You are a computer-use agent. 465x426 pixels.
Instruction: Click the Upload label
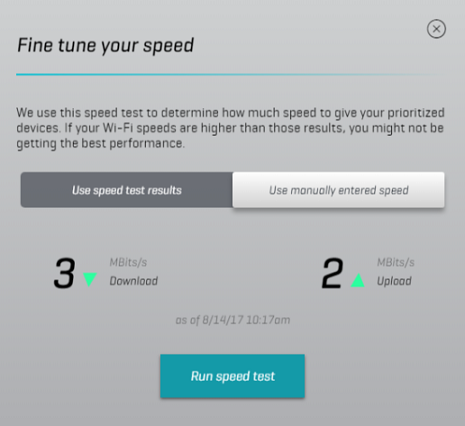tap(394, 281)
